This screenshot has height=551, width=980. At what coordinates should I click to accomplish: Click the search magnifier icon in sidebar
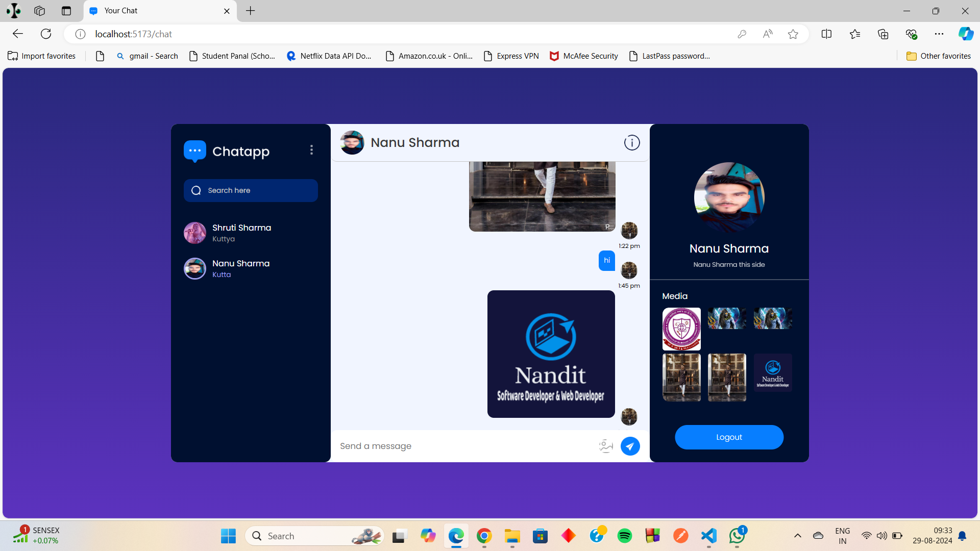click(196, 190)
